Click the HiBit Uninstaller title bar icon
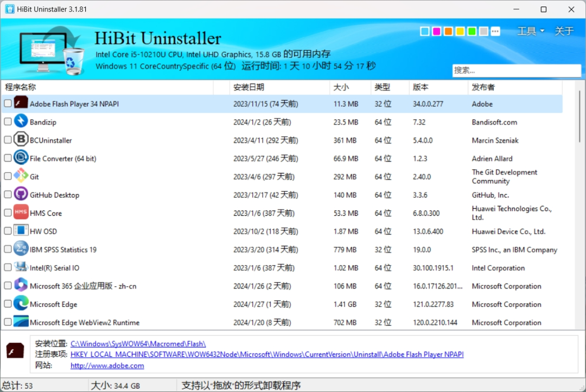The height and width of the screenshot is (392, 586). pyautogui.click(x=10, y=9)
